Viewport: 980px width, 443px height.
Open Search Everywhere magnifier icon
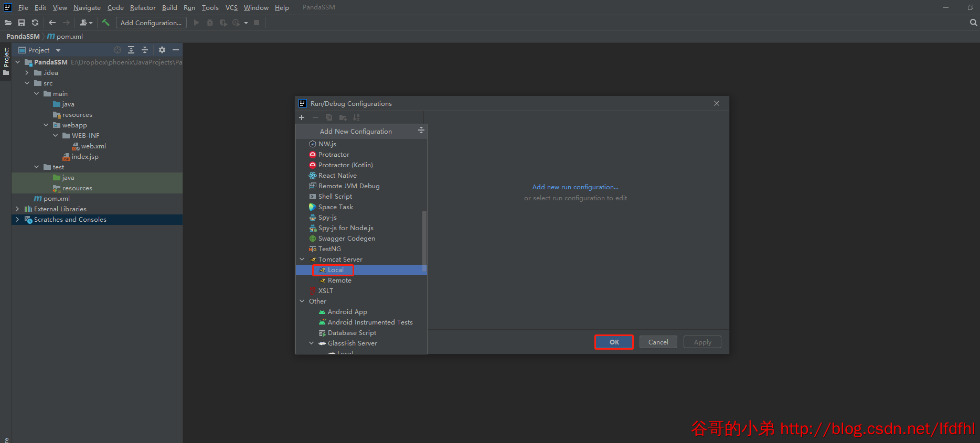(x=973, y=23)
